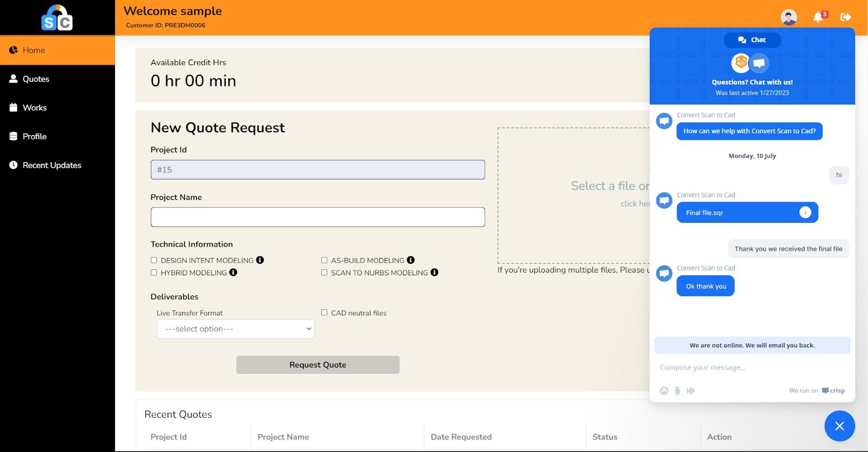Show info for As-Build Modeling

(411, 260)
